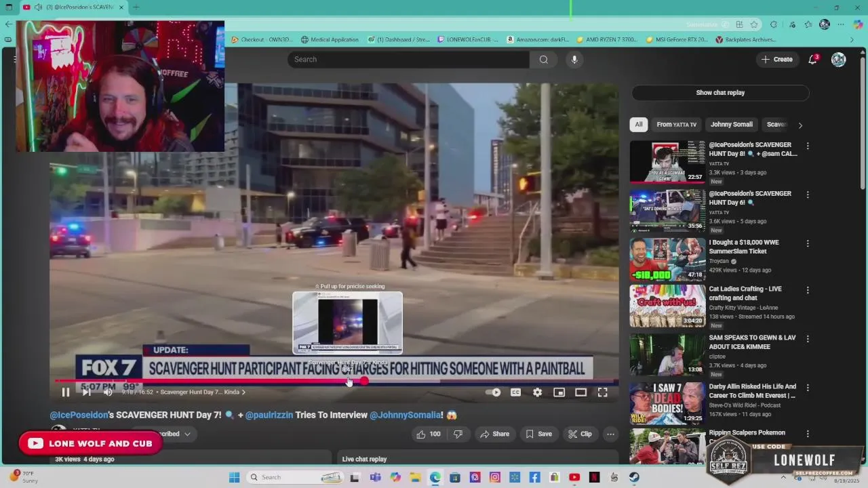Like the video with 100 likes

point(429,434)
